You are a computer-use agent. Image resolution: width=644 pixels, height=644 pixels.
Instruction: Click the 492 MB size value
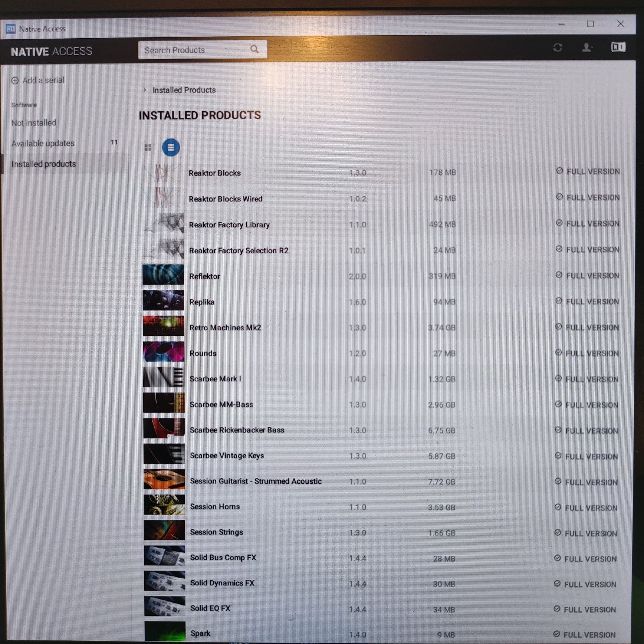coord(442,224)
